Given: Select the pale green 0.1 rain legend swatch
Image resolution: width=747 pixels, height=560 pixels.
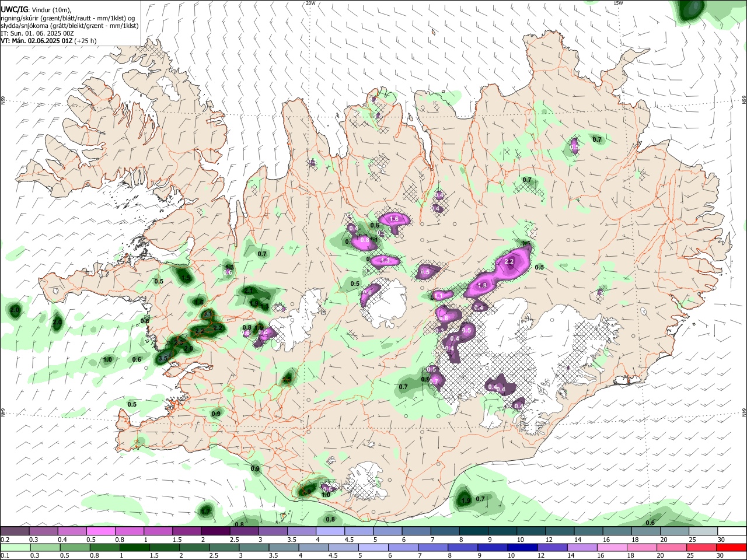Looking at the screenshot, I should tap(15, 548).
